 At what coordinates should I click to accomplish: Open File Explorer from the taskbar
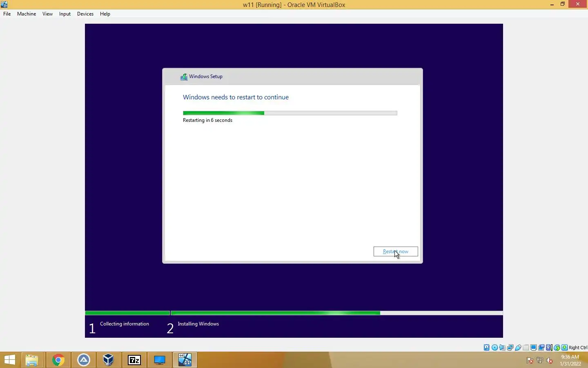point(32,360)
